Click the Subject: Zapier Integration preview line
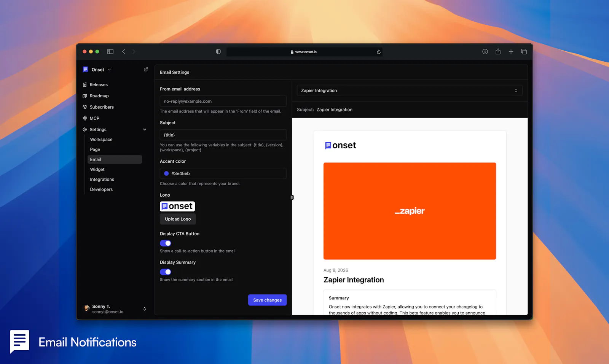 (x=325, y=110)
